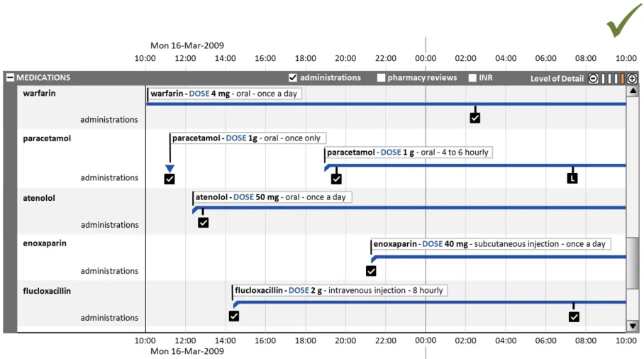Enable the pharmacy reviews checkbox

[381, 78]
